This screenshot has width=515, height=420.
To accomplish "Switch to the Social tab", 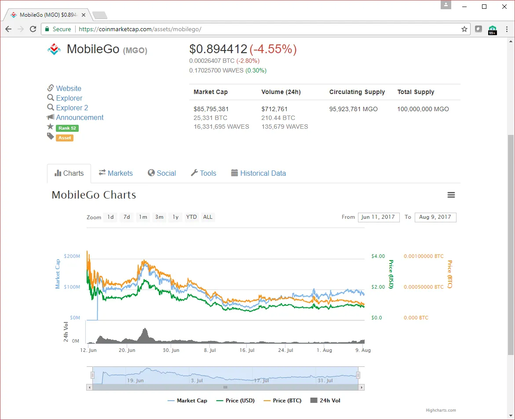I will [162, 173].
